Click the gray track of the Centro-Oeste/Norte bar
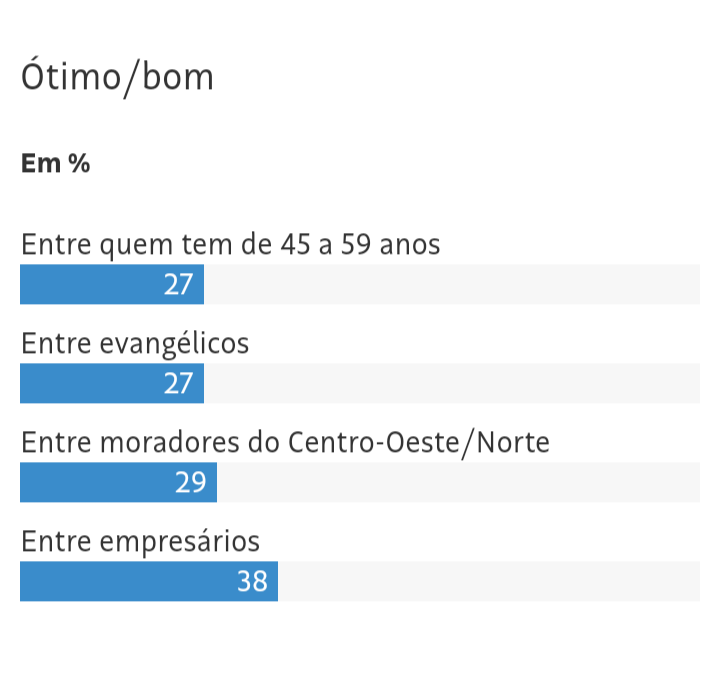Image resolution: width=720 pixels, height=689 pixels. point(460,483)
